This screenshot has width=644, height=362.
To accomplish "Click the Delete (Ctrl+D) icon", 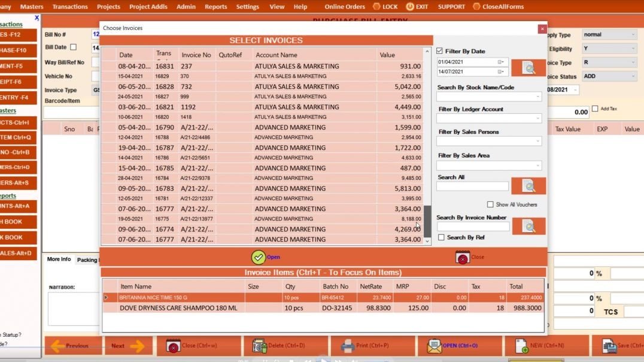I will point(259,346).
